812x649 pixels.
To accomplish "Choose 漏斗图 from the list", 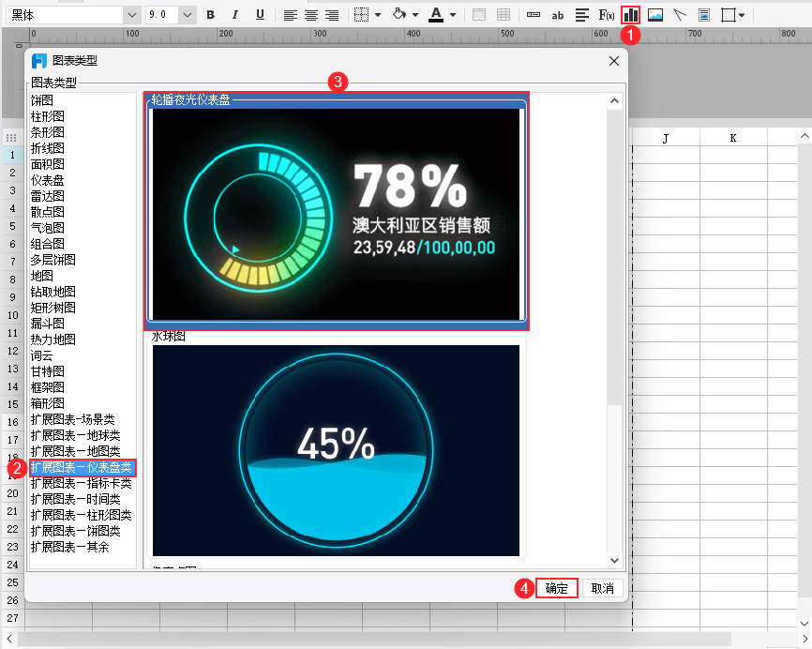I will (47, 324).
